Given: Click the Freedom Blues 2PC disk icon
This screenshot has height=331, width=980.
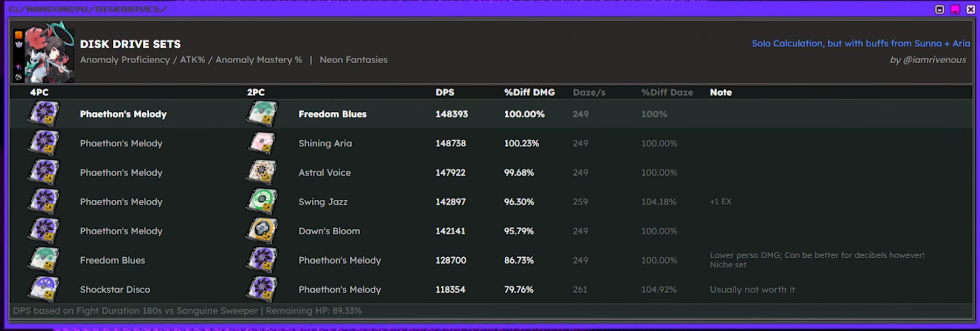Looking at the screenshot, I should (x=262, y=114).
